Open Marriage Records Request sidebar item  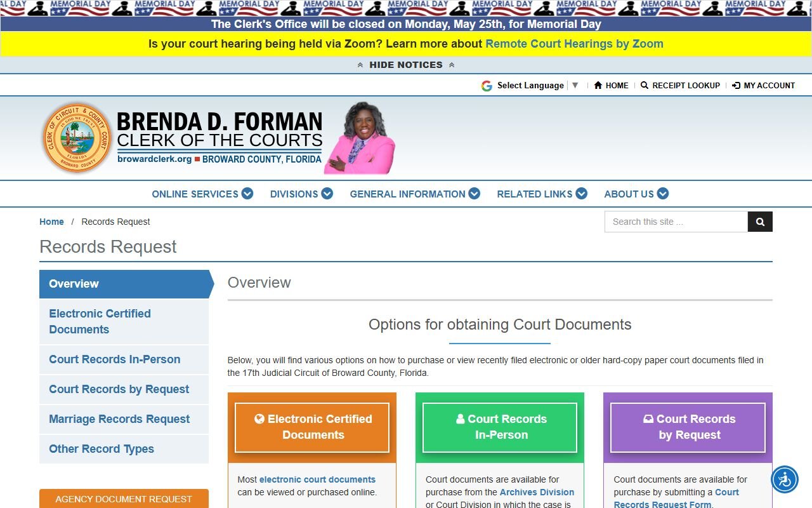(124, 419)
